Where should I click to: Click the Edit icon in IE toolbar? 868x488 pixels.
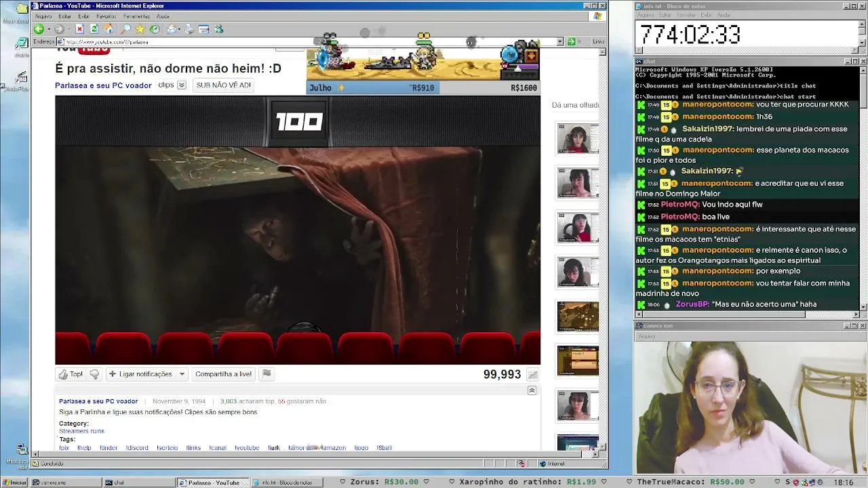click(203, 29)
